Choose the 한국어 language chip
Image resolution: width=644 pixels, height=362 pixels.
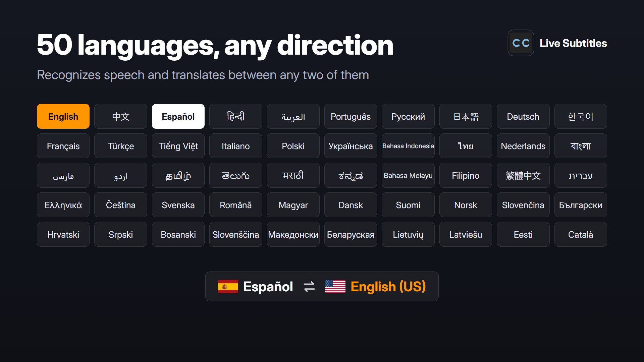pyautogui.click(x=581, y=116)
